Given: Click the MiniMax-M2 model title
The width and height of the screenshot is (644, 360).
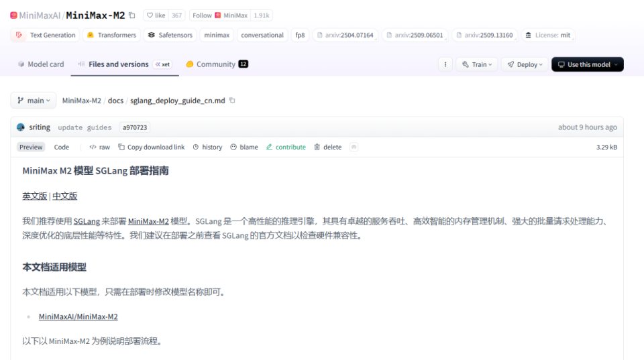Looking at the screenshot, I should (95, 15).
